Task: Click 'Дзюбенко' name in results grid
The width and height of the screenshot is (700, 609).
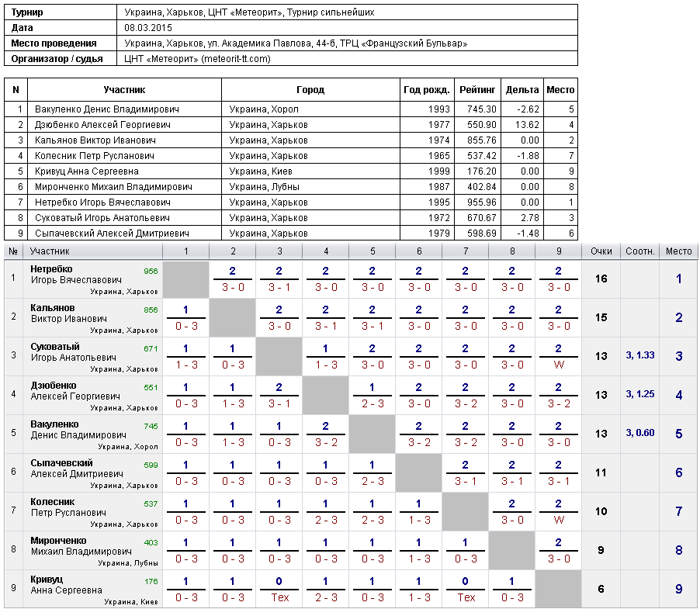Action: (54, 386)
